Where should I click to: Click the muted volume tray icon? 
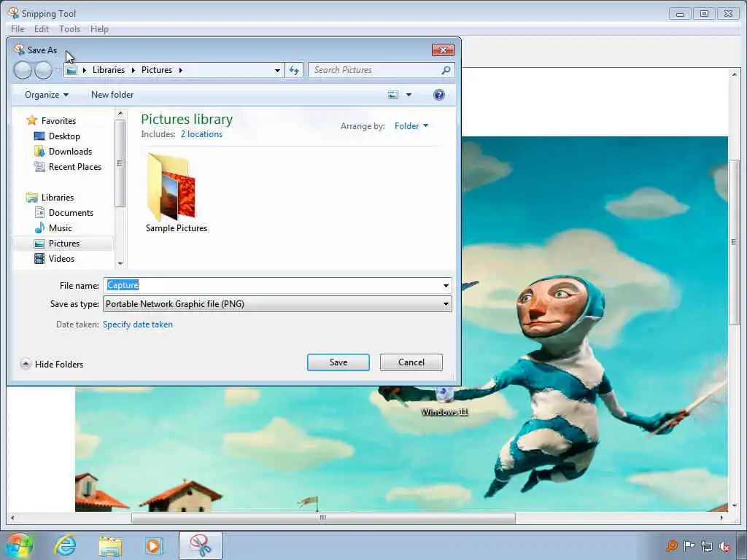coord(724,546)
